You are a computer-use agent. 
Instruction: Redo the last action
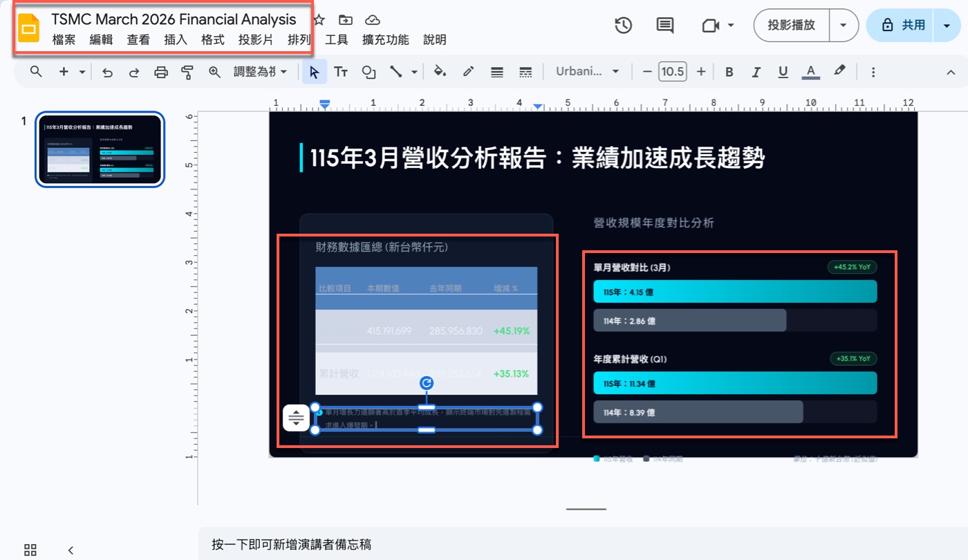(134, 72)
